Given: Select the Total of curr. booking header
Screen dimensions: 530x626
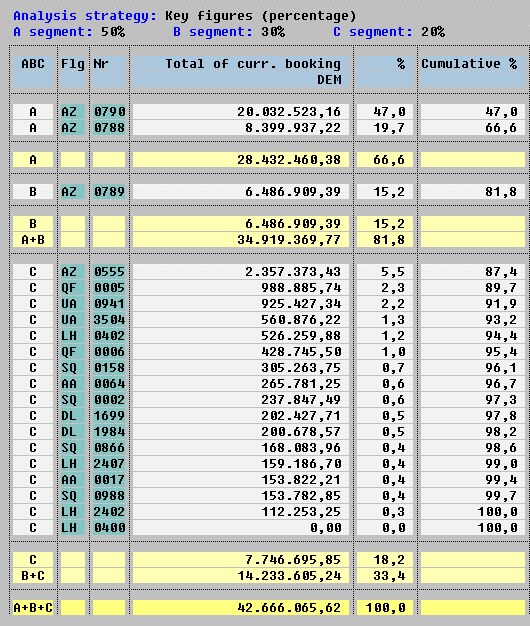Looking at the screenshot, I should [x=253, y=64].
